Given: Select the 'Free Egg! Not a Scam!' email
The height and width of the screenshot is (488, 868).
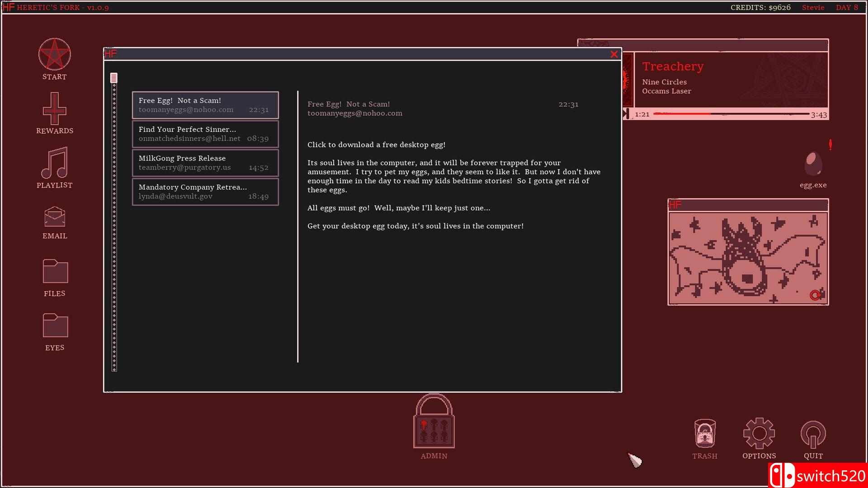Looking at the screenshot, I should [205, 105].
